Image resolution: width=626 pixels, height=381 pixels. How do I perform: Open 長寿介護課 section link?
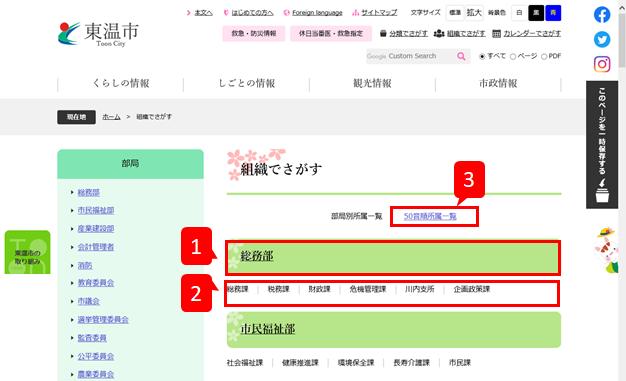tap(412, 363)
